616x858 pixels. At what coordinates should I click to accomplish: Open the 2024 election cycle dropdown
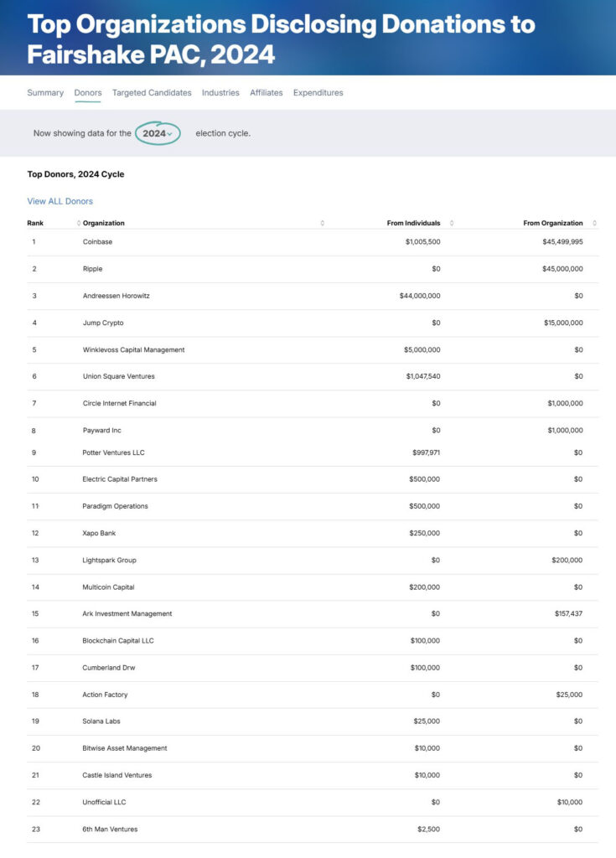coord(158,133)
